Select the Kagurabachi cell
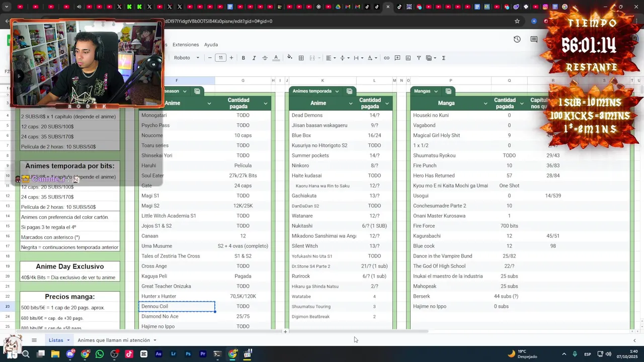 click(x=451, y=236)
